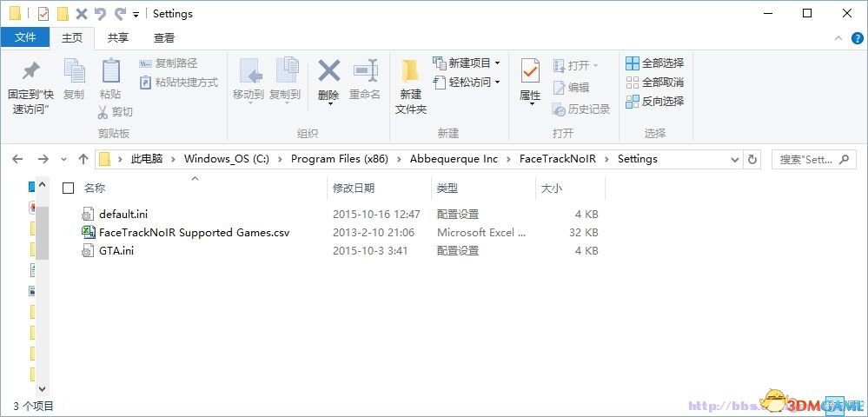Select default.ini file name

(x=123, y=215)
